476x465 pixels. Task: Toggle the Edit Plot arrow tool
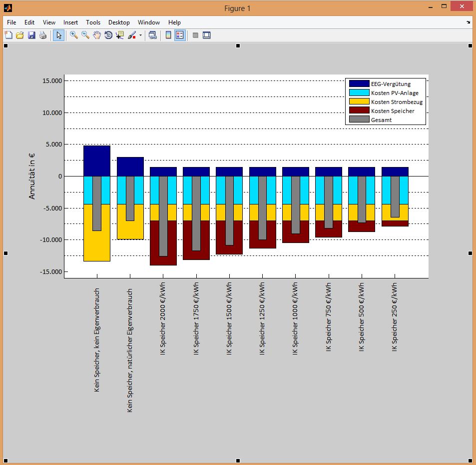pos(58,35)
